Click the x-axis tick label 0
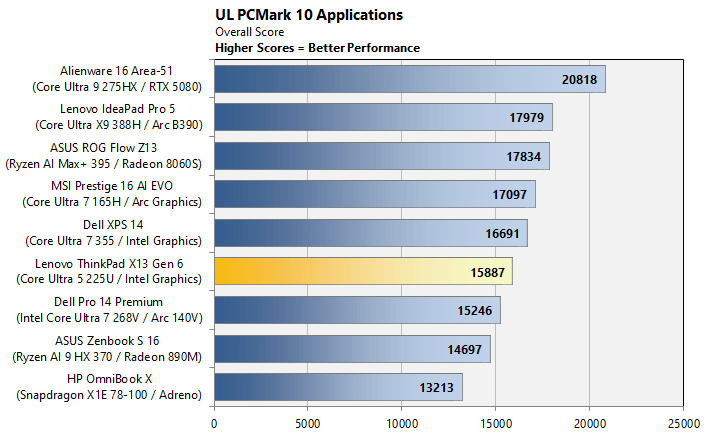The image size is (708, 433). tap(214, 424)
